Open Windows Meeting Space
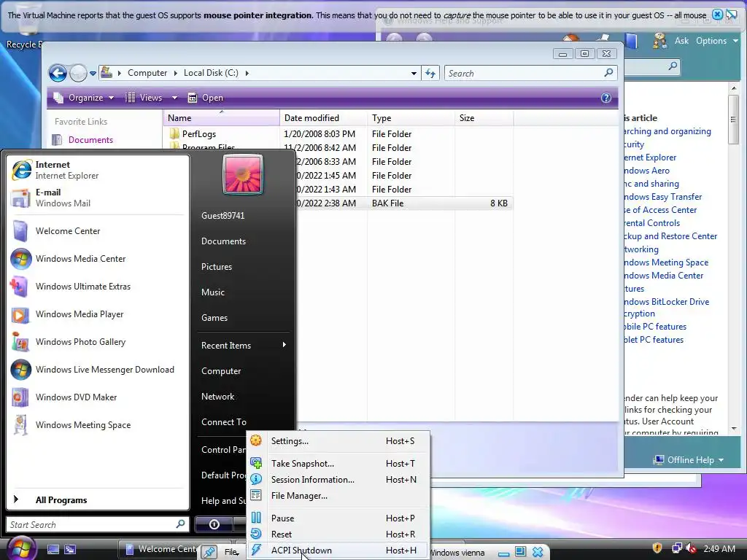The height and width of the screenshot is (560, 747). tap(98, 425)
